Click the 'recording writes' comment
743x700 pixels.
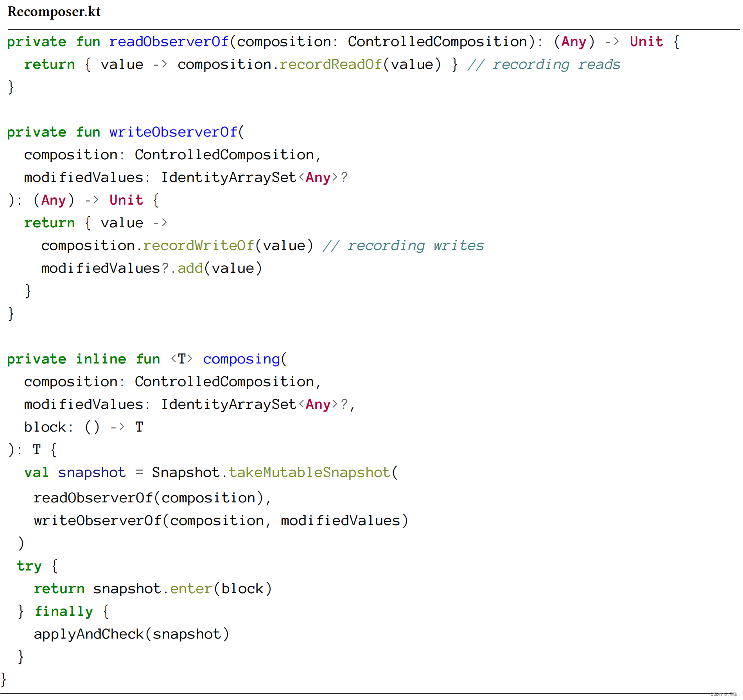click(403, 245)
